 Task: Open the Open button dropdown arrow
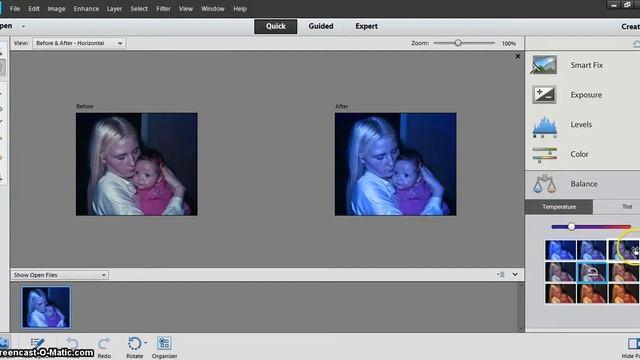point(23,26)
